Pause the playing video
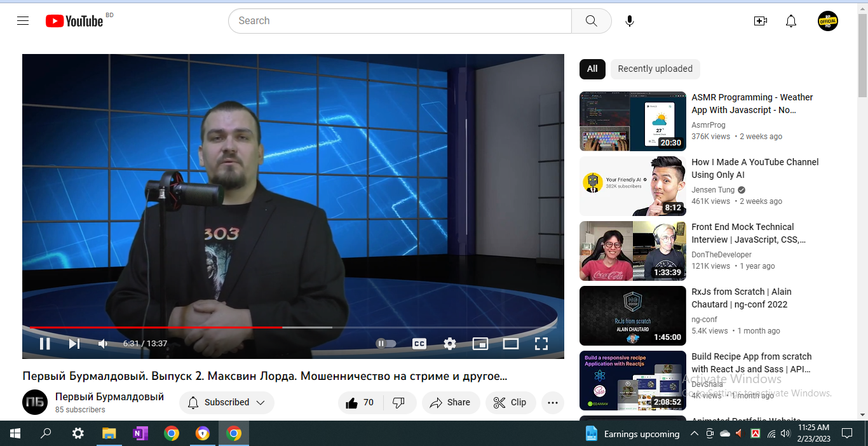The image size is (868, 446). coord(44,344)
